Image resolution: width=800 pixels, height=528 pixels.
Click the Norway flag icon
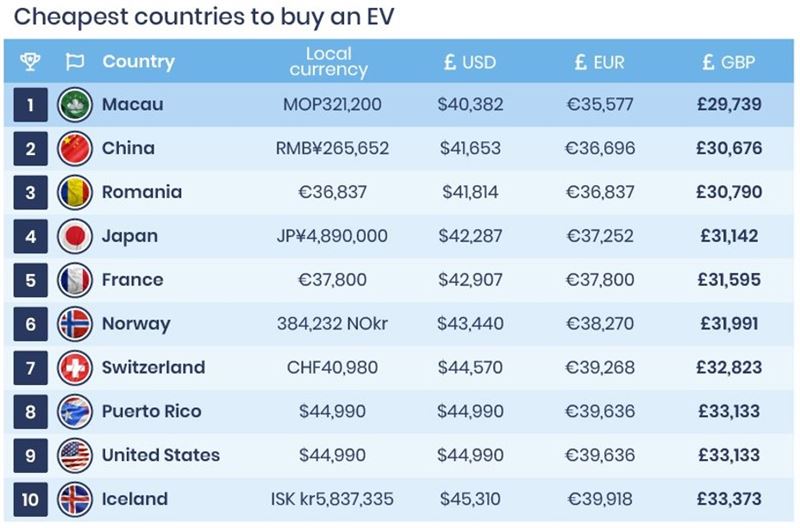click(x=75, y=324)
